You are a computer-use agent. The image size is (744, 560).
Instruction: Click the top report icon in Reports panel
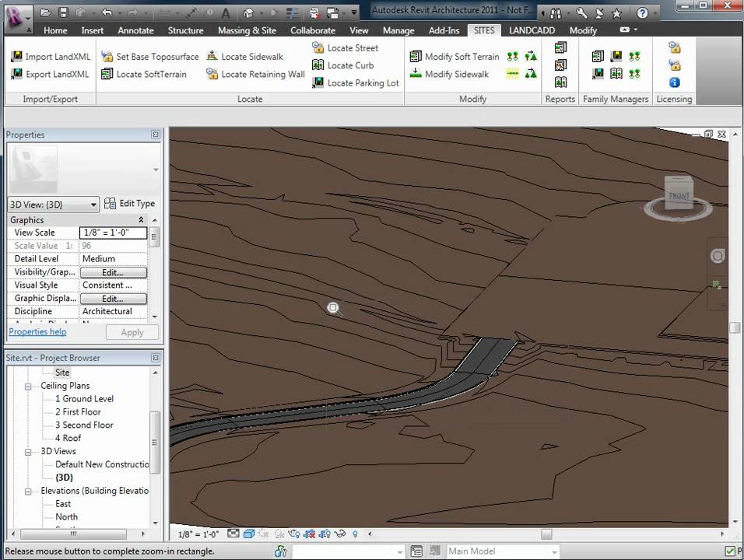(560, 47)
